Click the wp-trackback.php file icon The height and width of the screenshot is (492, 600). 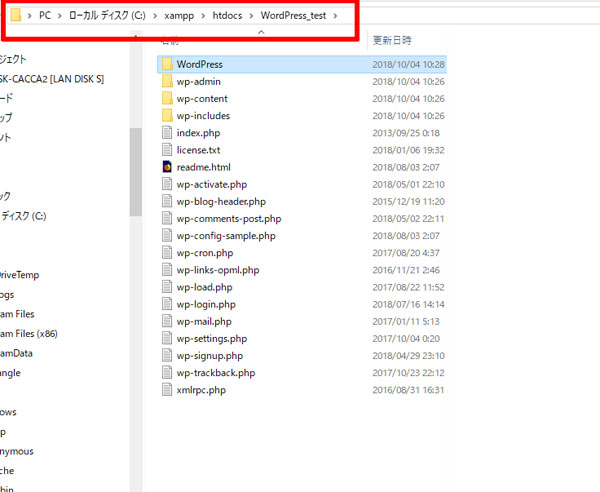click(167, 373)
